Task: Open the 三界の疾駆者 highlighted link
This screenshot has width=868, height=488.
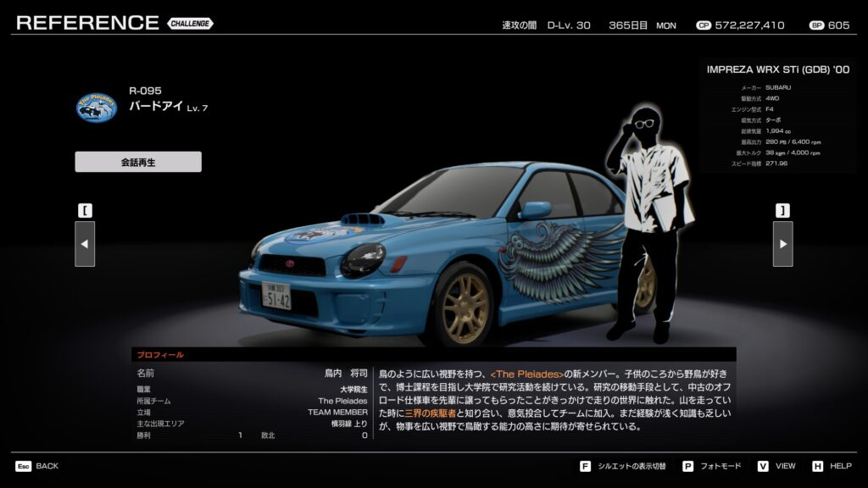Action: click(x=430, y=413)
